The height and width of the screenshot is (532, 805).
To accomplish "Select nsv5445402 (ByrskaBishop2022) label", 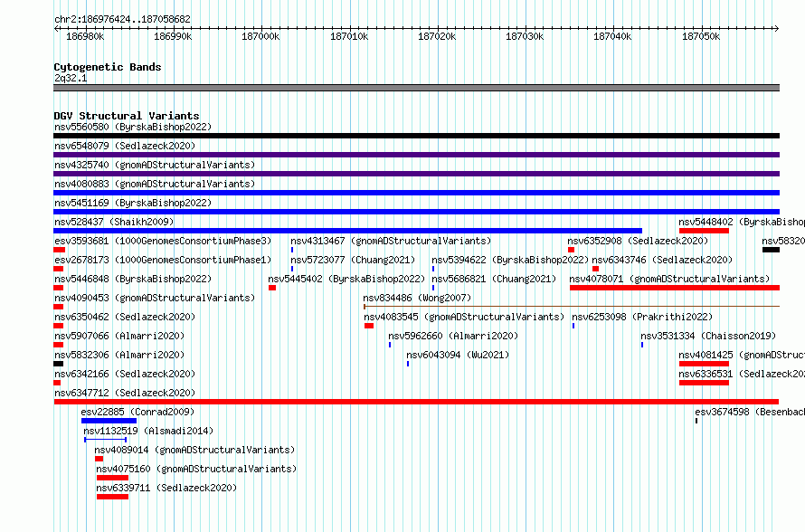I will coord(346,279).
